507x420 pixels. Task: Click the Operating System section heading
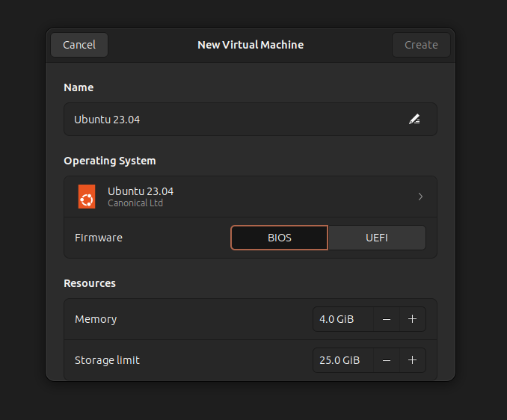tap(110, 161)
